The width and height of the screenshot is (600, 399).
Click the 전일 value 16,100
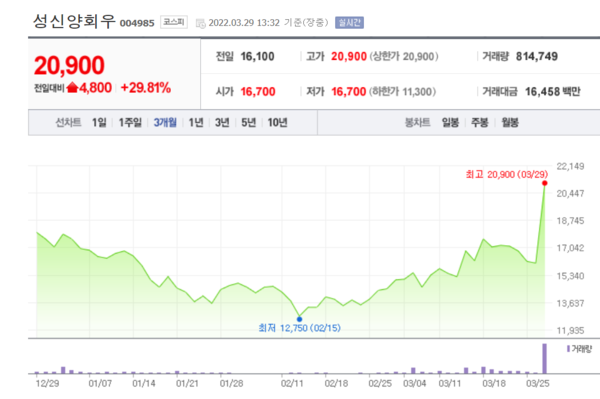click(257, 57)
